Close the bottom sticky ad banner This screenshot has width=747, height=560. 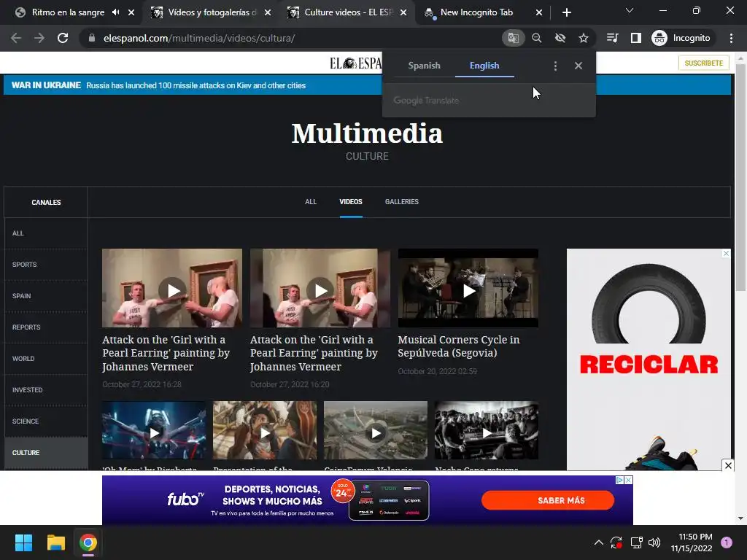click(x=728, y=465)
